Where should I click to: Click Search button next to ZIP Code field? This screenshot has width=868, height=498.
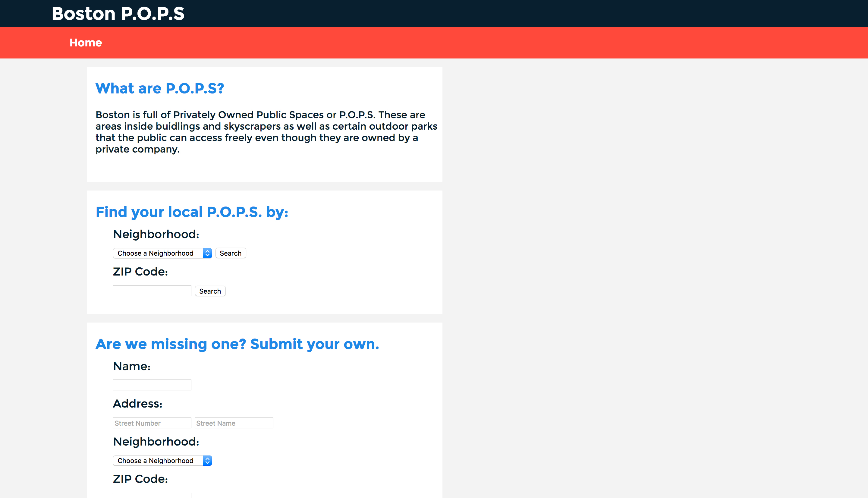pyautogui.click(x=210, y=291)
